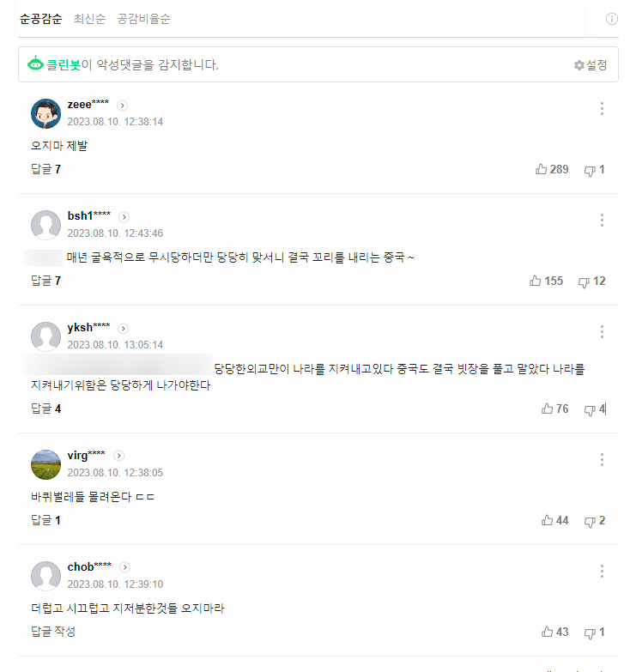Click 답글 작성 under the chob**** comment
The height and width of the screenshot is (672, 630).
(x=53, y=632)
